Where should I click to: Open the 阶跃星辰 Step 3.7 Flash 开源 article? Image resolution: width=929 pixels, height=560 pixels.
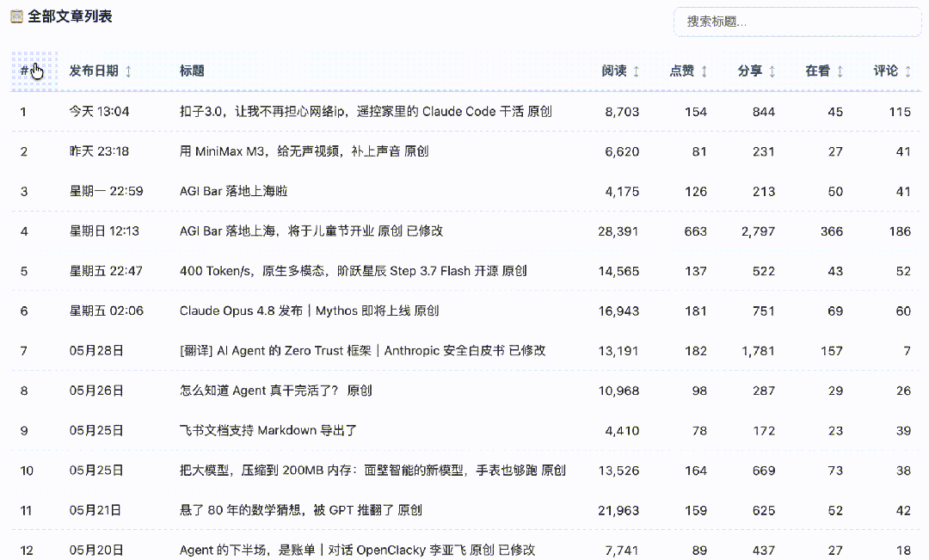[354, 271]
